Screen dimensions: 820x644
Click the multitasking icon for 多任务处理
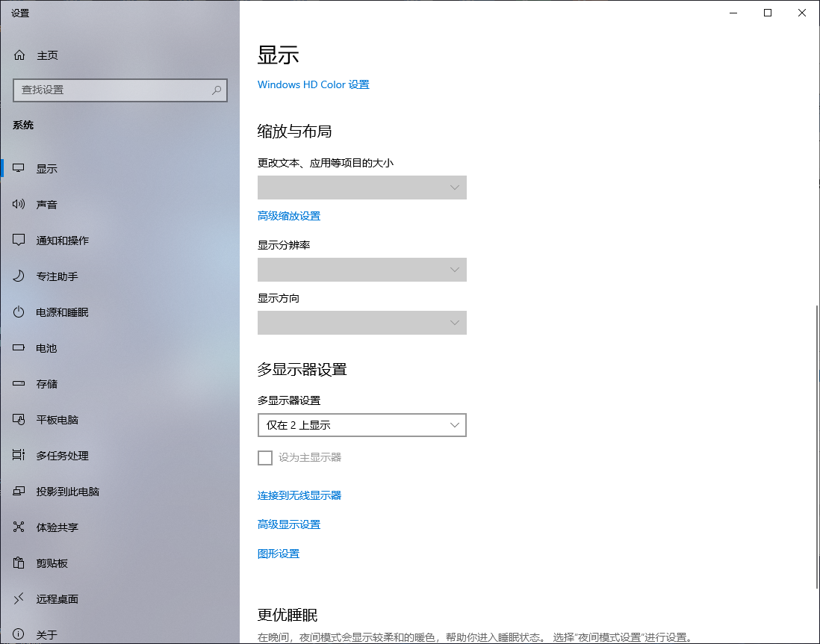click(x=19, y=455)
